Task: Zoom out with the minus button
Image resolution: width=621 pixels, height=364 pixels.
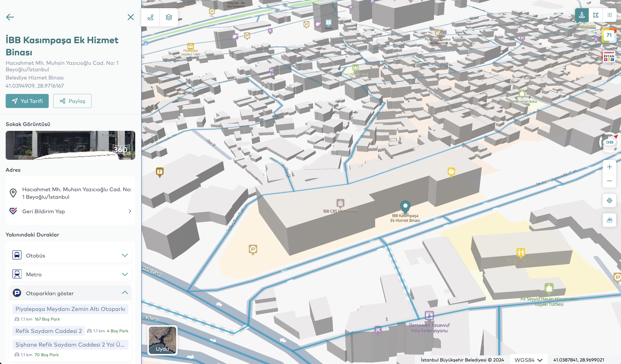Action: (x=609, y=181)
